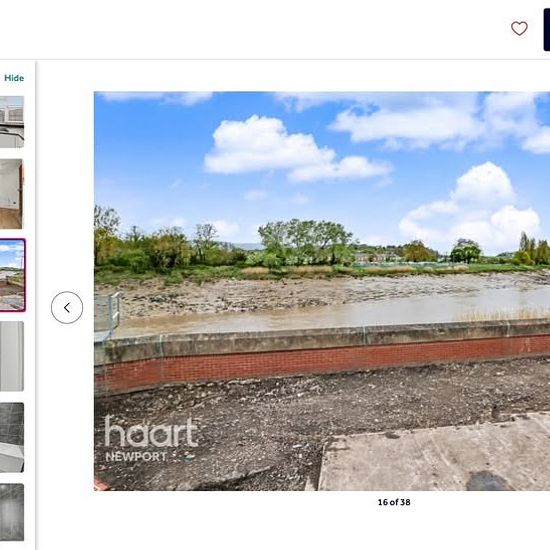Viewport: 550px width, 550px height.
Task: Select the highlighted river view thumbnail
Action: pyautogui.click(x=12, y=275)
